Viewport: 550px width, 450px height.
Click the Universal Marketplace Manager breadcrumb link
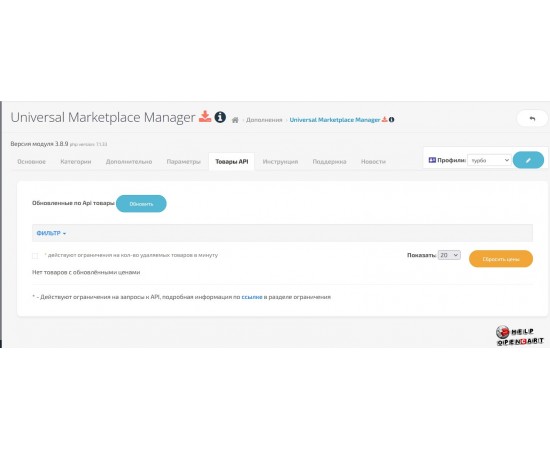[x=335, y=120]
